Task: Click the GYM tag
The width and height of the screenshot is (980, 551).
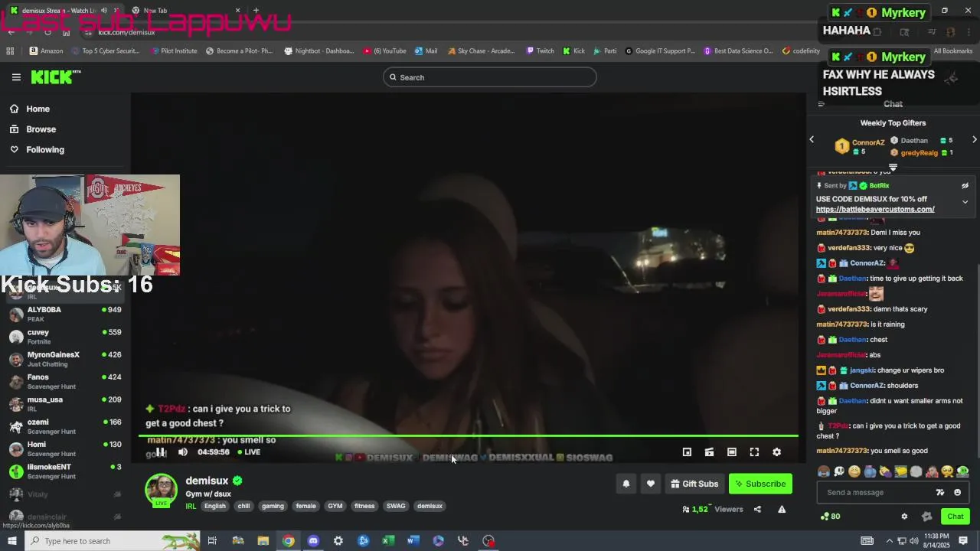Action: [335, 506]
